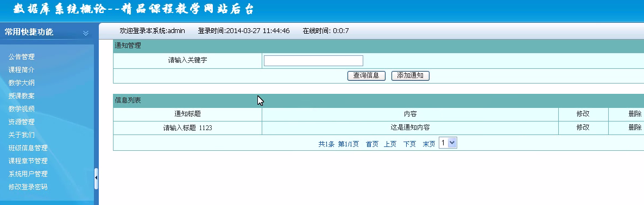Click 删除 link in the 请输入标题 1123 row
Viewport: 644px width, 205px height.
coord(635,127)
